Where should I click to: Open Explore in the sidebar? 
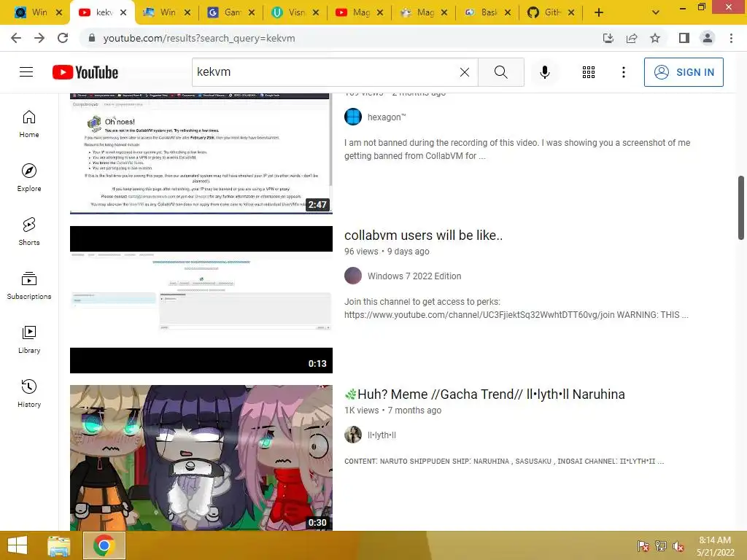[x=29, y=178]
